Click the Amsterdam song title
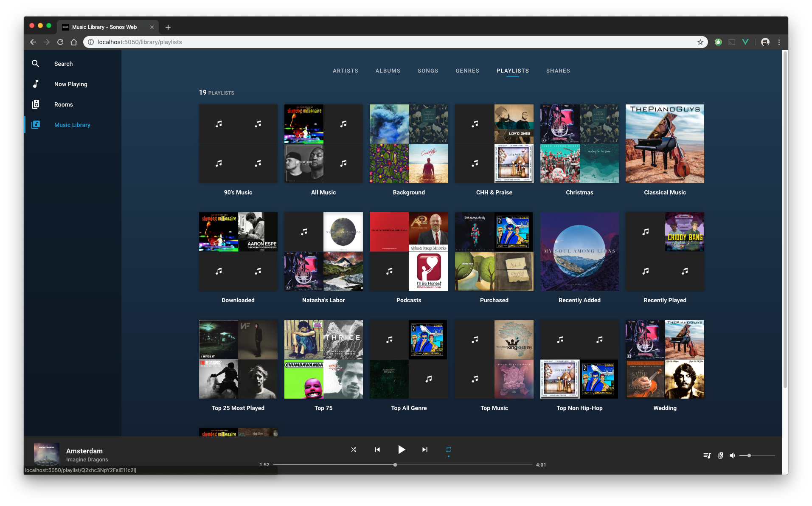This screenshot has width=812, height=506. (84, 451)
